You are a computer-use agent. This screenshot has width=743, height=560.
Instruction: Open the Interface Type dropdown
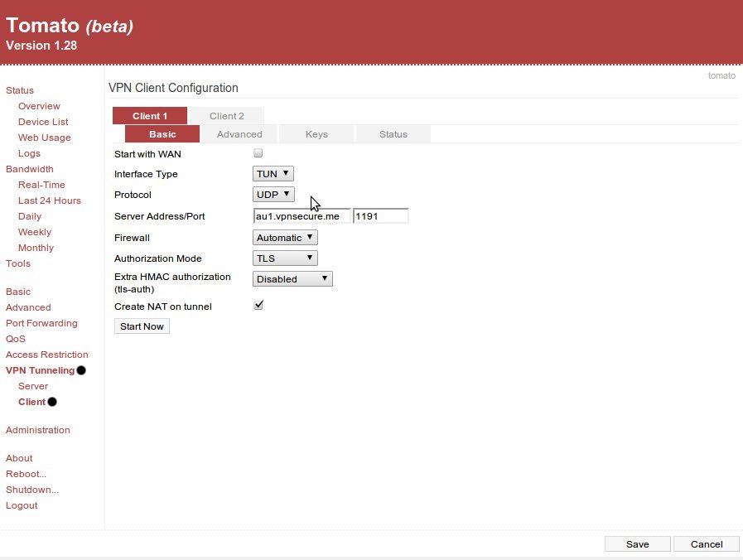pyautogui.click(x=273, y=174)
